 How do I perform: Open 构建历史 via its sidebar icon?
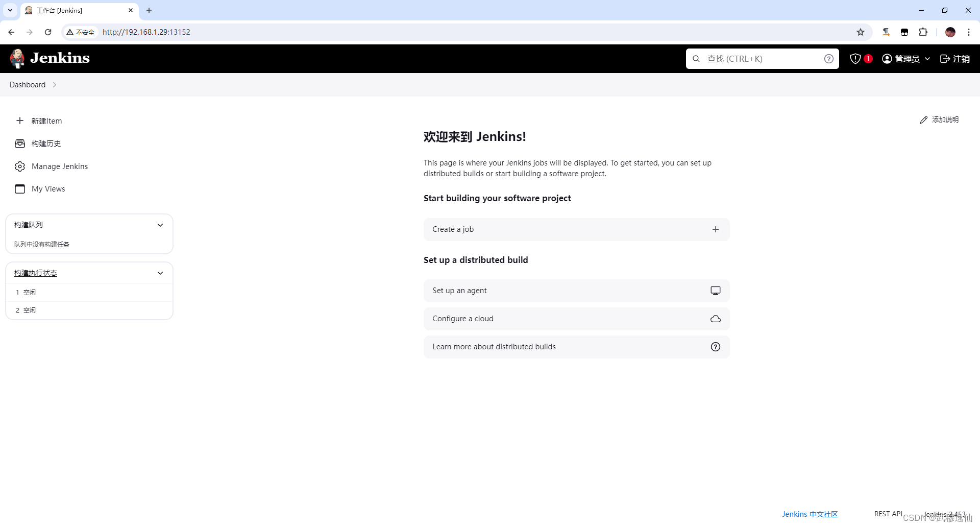(20, 143)
